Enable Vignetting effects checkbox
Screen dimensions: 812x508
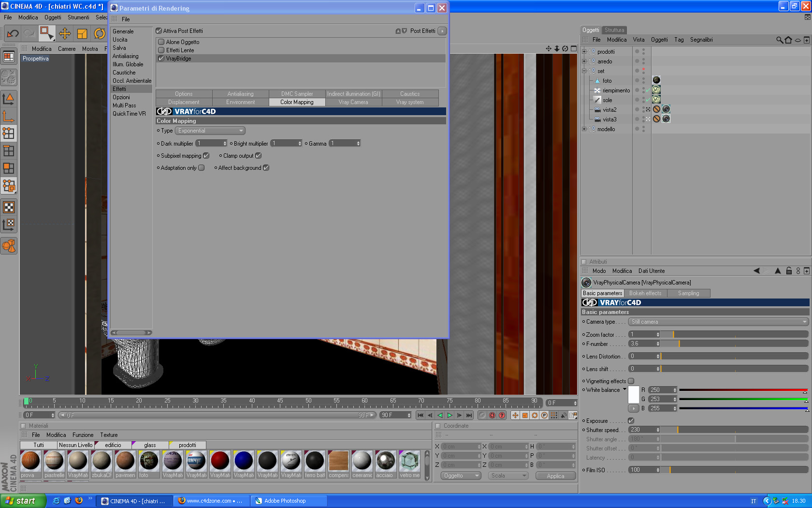pos(631,381)
